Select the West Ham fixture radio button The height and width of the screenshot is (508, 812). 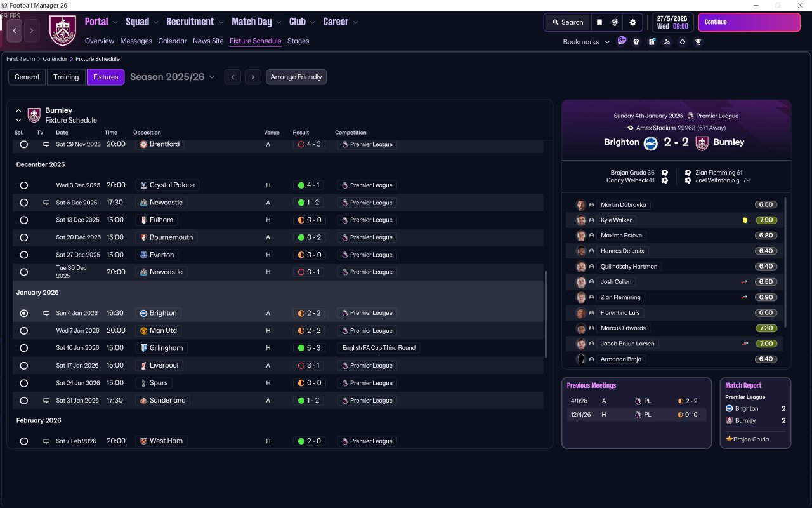[23, 441]
